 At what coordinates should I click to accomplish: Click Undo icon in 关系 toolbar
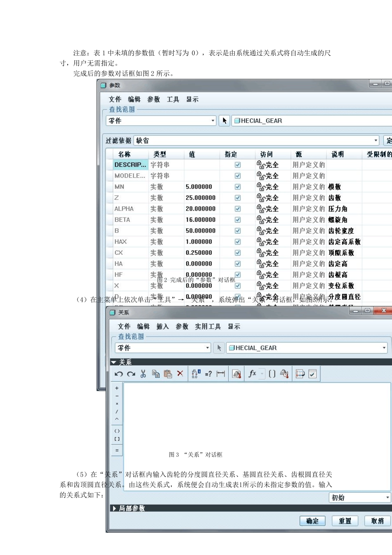point(119,374)
